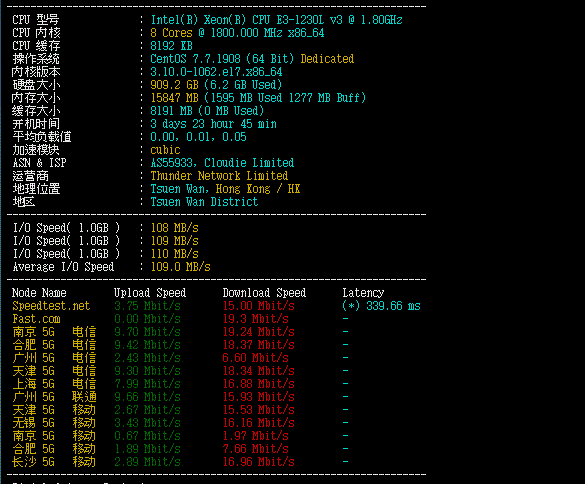This screenshot has width=585, height=484.
Task: Click Fast.com upload '0.00 Mbit/s'
Action: tap(147, 319)
